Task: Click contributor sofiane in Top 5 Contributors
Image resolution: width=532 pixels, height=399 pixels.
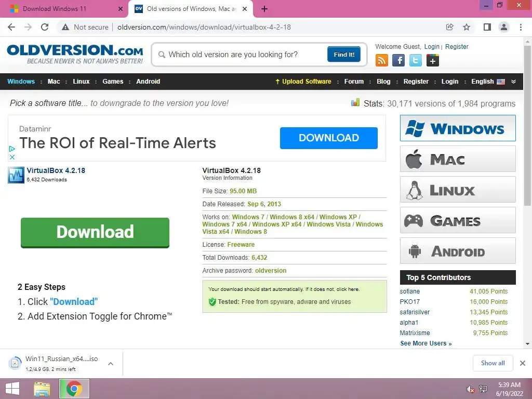Action: coord(409,291)
